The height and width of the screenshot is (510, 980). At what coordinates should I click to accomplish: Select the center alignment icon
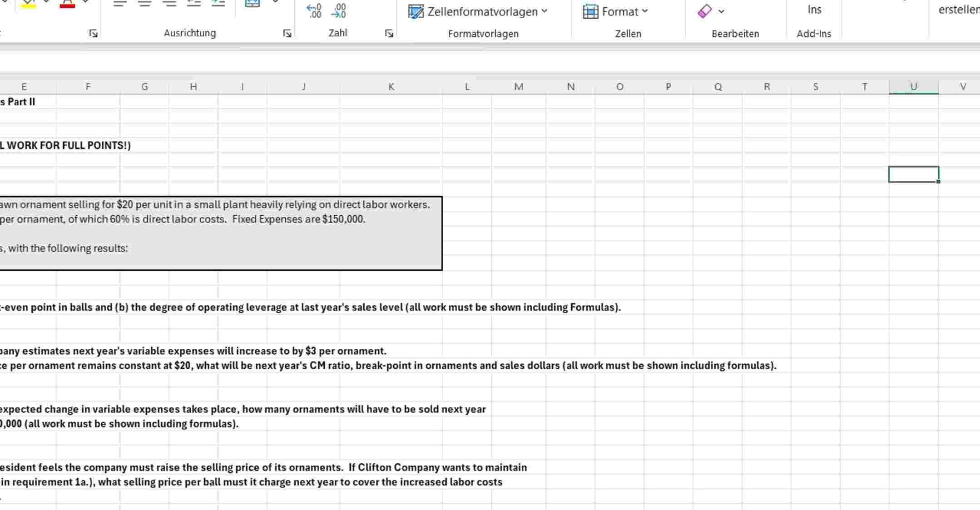pos(144,4)
